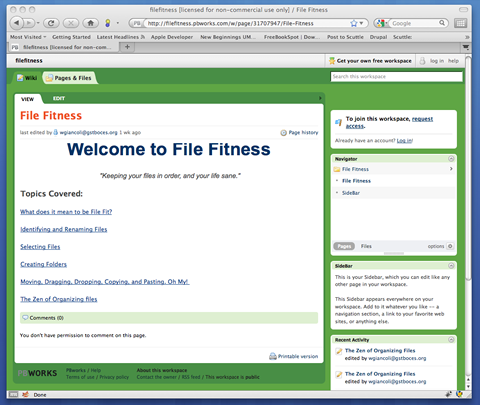
Task: Open File Fitness page in Navigator
Action: click(356, 181)
